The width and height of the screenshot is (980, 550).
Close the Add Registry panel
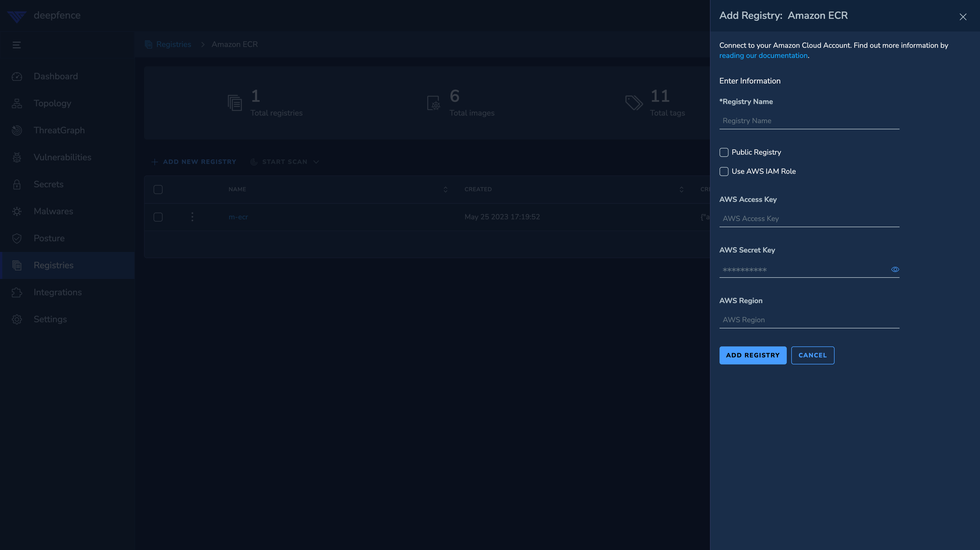[963, 17]
